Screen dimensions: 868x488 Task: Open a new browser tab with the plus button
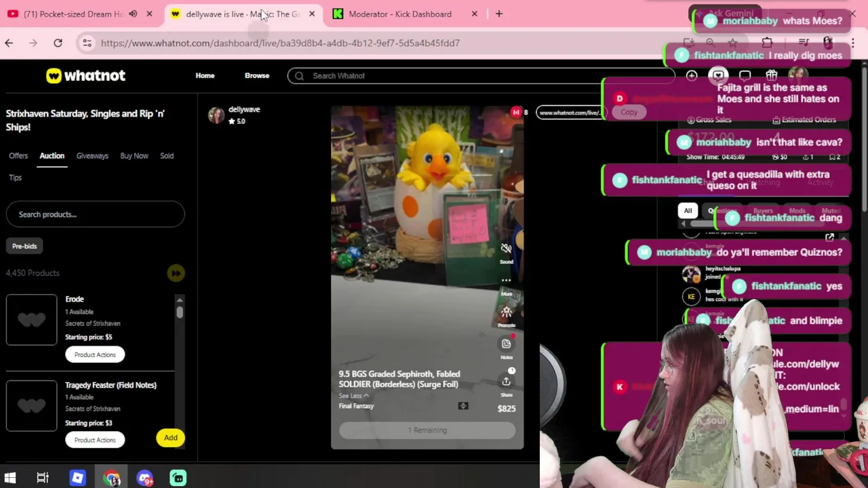(499, 14)
